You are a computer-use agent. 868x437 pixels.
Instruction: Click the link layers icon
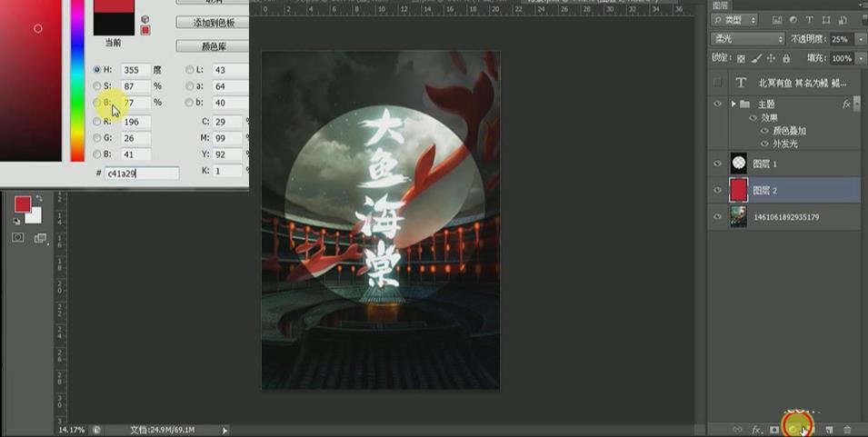[x=737, y=429]
